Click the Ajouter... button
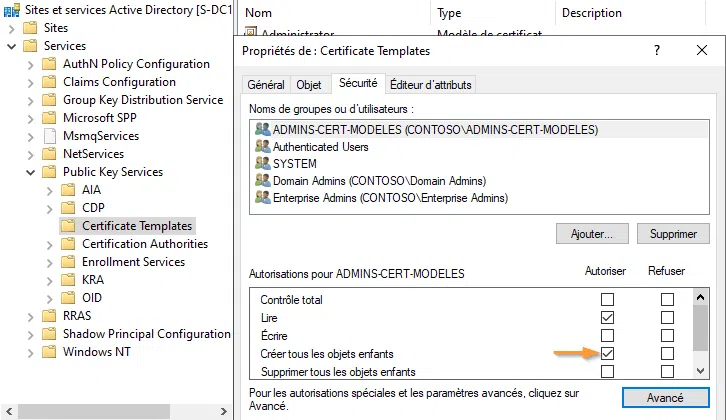 tap(591, 233)
